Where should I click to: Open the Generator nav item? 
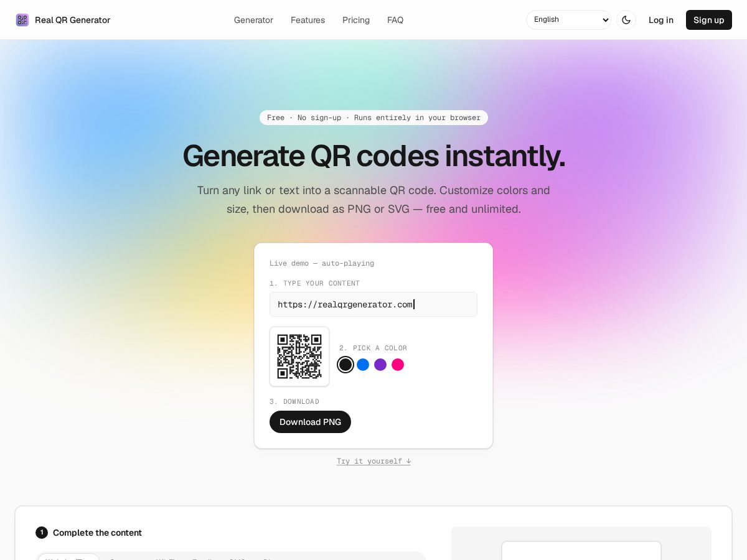point(253,20)
